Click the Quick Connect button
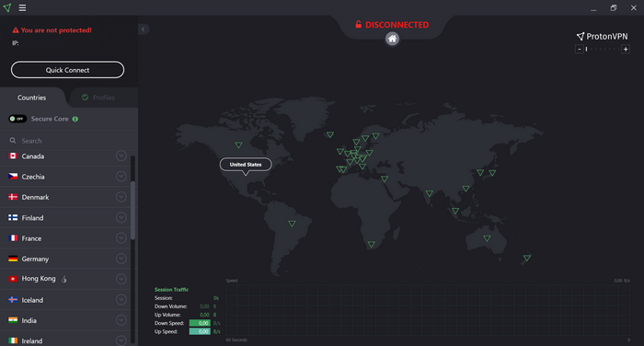Viewport: 644px width, 346px height. (67, 70)
